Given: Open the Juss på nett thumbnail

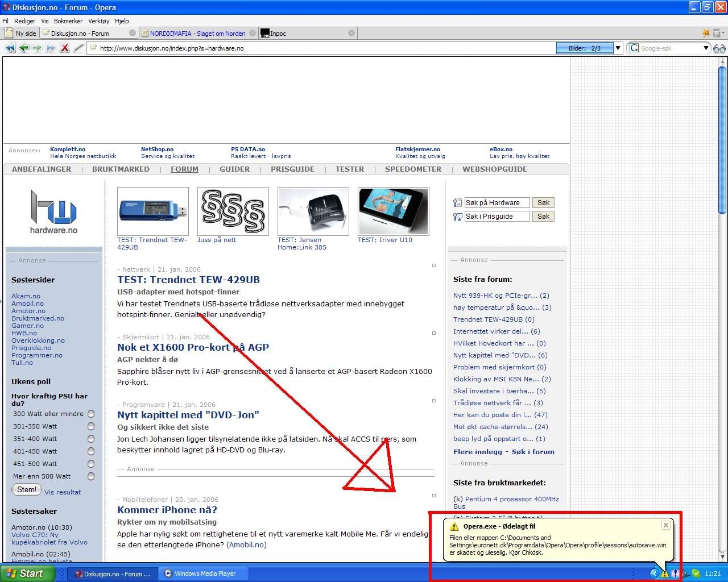Looking at the screenshot, I should (233, 211).
